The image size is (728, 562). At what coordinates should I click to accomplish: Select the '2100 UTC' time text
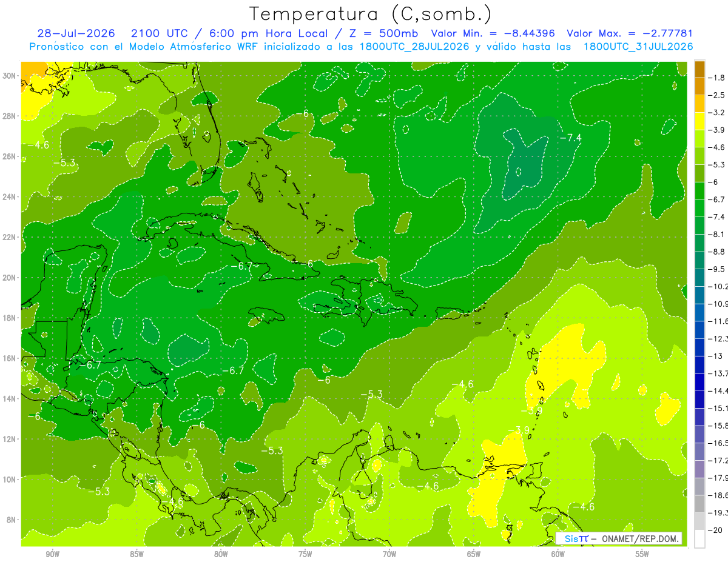coord(160,33)
